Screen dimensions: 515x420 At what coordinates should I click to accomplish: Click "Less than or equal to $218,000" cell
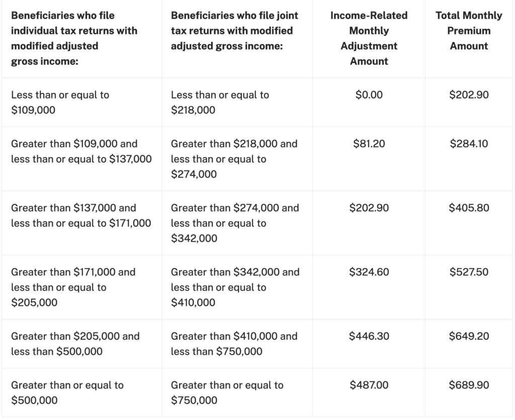point(220,102)
